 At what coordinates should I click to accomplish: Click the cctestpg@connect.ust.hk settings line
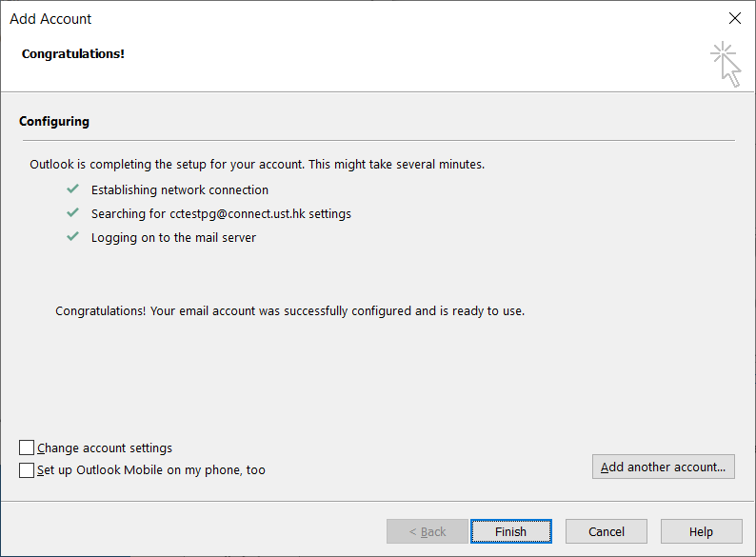221,213
